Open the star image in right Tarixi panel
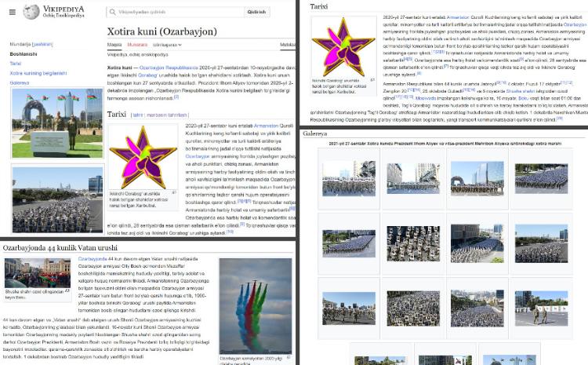This screenshot has height=365, width=588. [x=343, y=46]
